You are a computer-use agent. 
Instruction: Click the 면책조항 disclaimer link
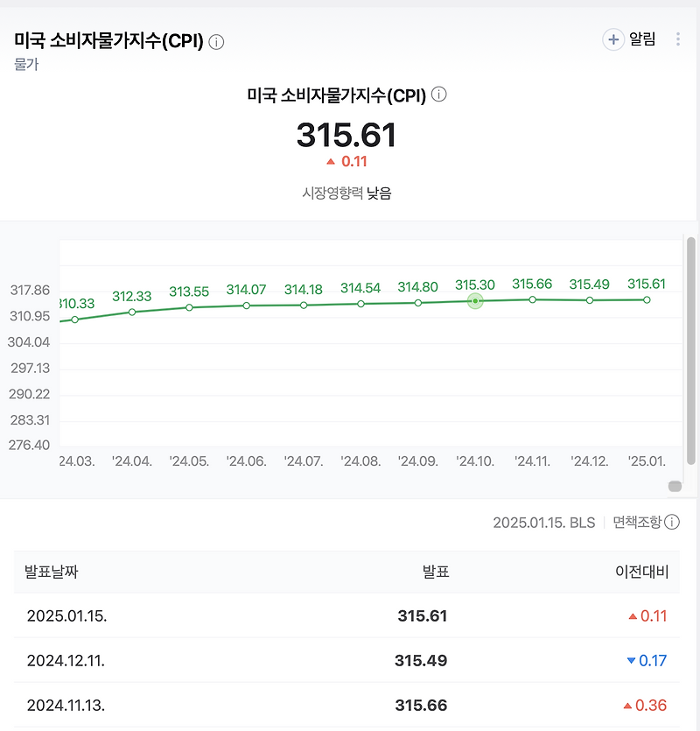point(634,523)
